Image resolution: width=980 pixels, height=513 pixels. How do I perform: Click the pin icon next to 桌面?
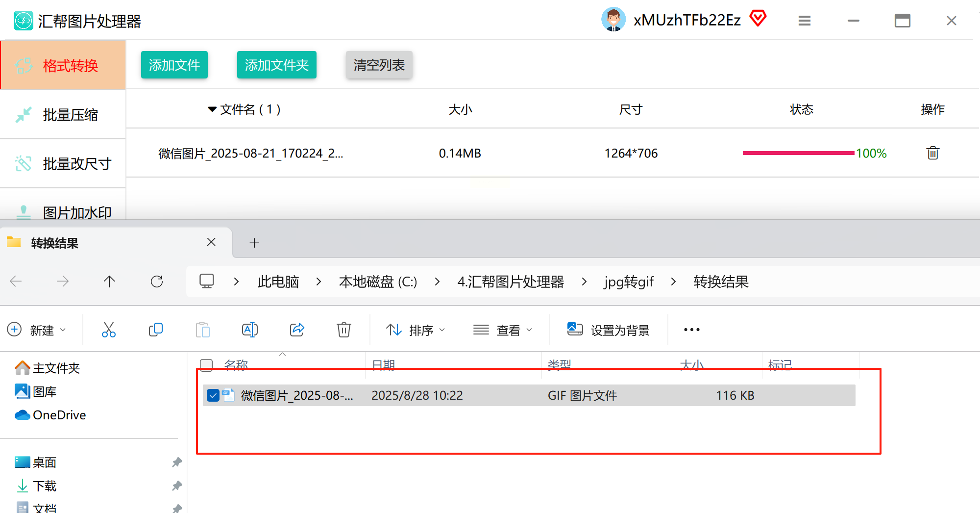click(177, 462)
